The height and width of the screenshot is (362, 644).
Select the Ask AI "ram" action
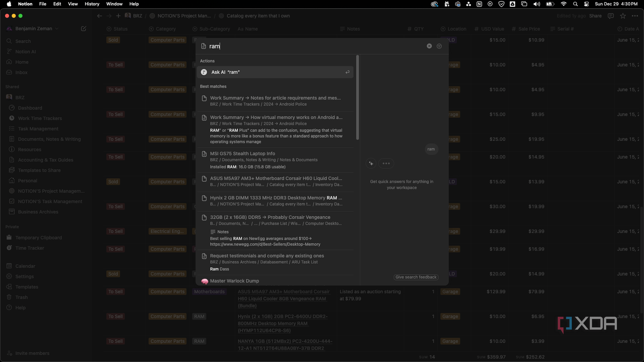pos(275,72)
